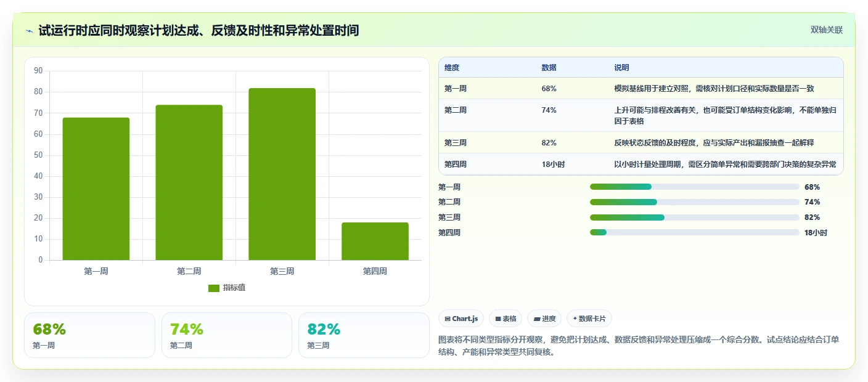This screenshot has width=868, height=382.
Task: Click the description starting 反映状态反馈的及时程度
Action: point(714,143)
